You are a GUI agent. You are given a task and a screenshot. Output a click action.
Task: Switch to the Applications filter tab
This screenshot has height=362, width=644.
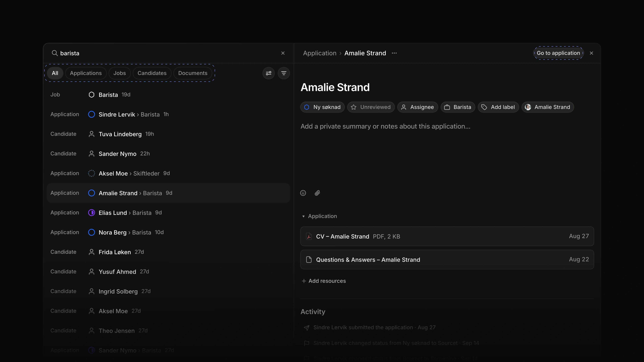click(x=86, y=73)
